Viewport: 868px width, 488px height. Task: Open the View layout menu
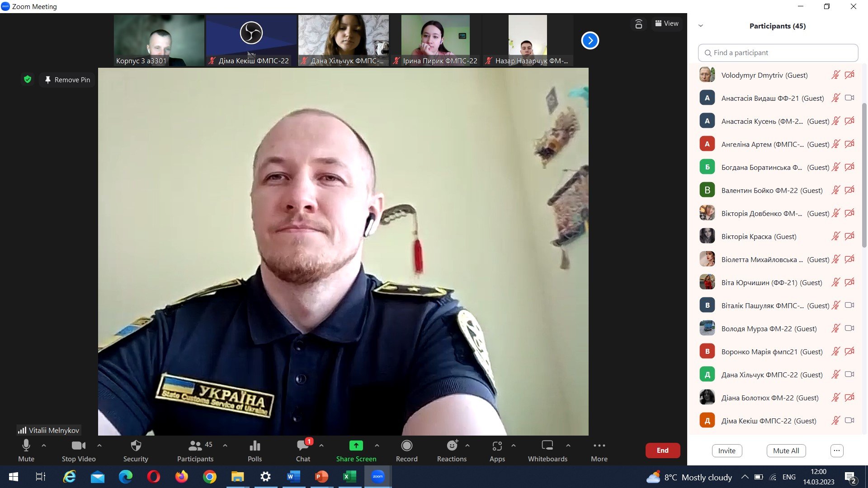click(x=667, y=23)
